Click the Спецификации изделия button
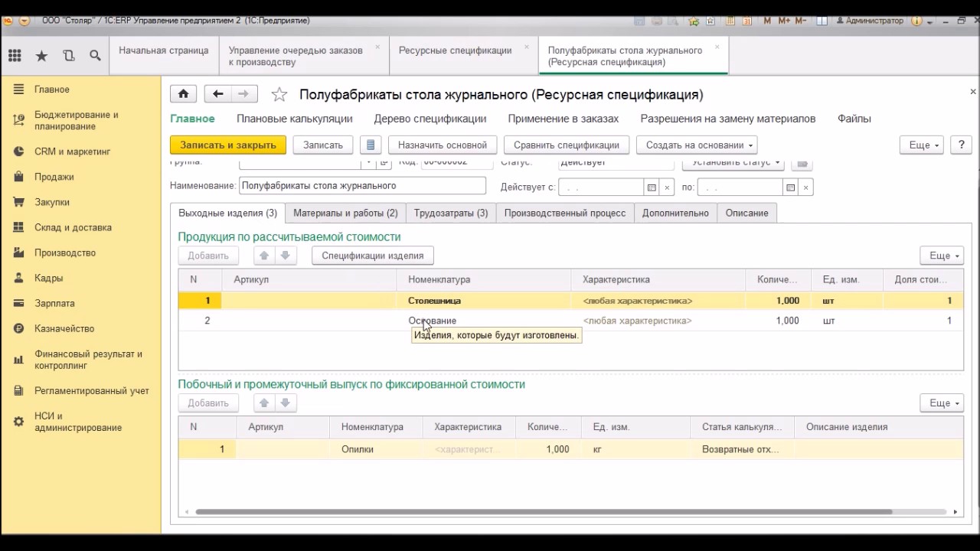Viewport: 980px width, 551px height. [x=373, y=256]
